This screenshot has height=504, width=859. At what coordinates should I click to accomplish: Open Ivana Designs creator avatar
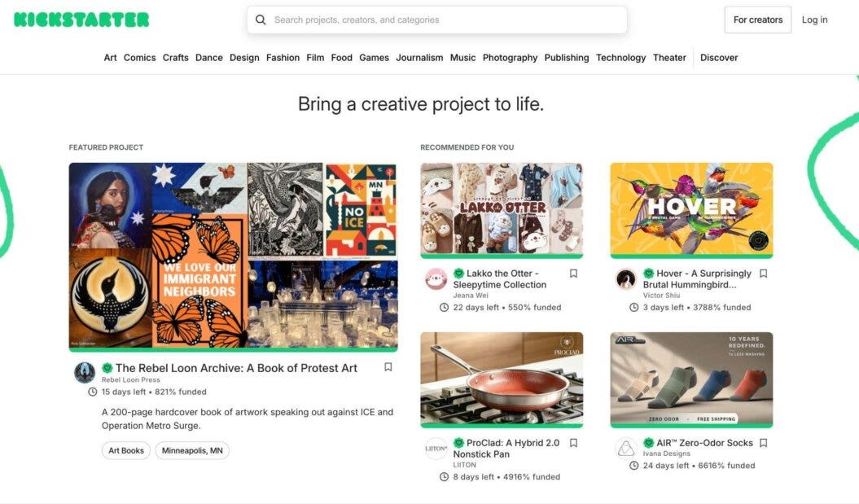click(625, 448)
